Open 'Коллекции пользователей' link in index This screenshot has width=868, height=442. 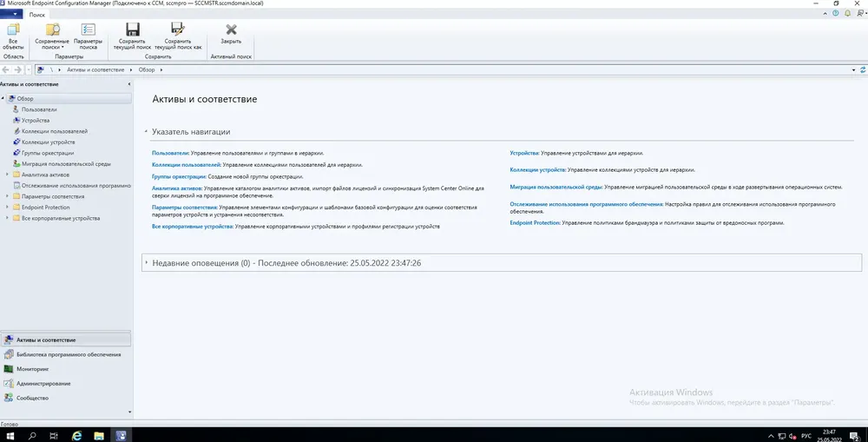[187, 164]
